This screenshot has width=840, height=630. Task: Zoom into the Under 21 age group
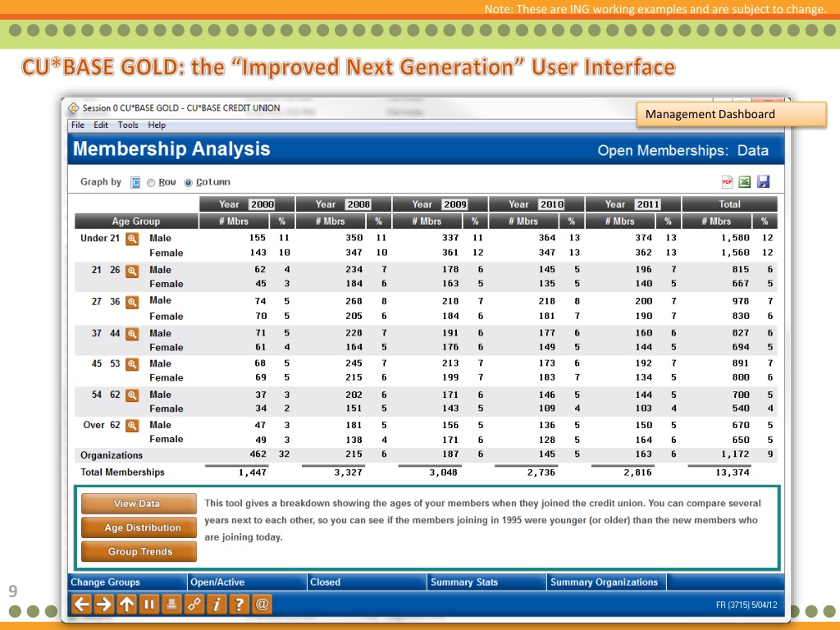[x=132, y=239]
